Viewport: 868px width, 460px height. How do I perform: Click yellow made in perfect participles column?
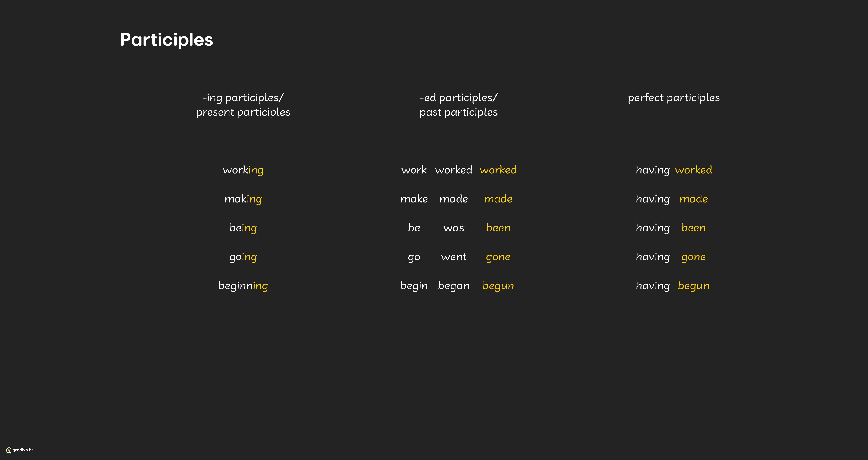(x=693, y=199)
